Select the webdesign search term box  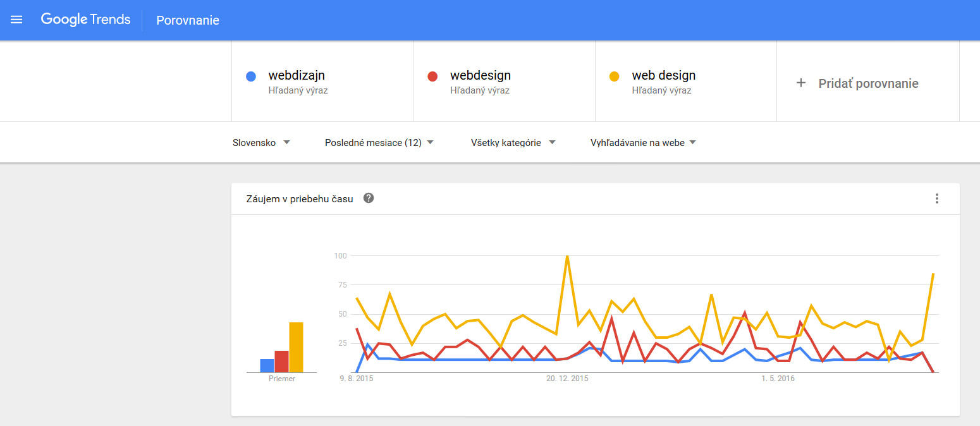click(x=504, y=82)
